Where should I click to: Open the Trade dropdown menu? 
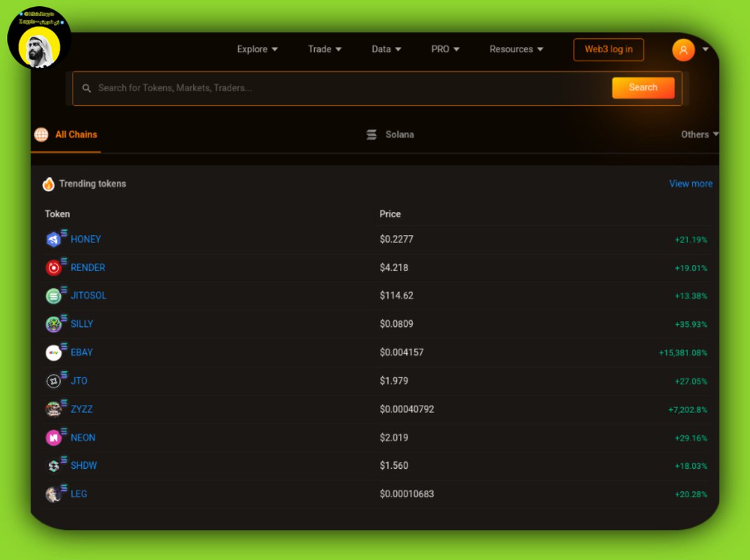[325, 49]
